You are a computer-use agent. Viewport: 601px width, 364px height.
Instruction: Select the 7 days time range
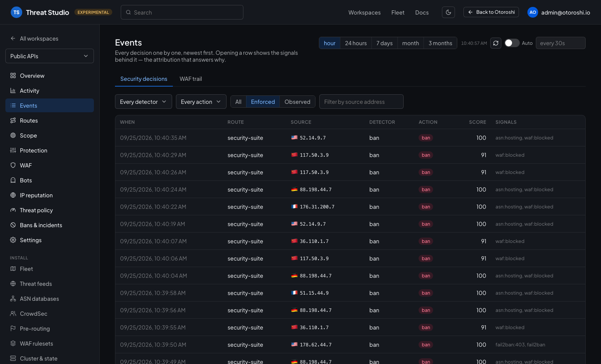(384, 43)
